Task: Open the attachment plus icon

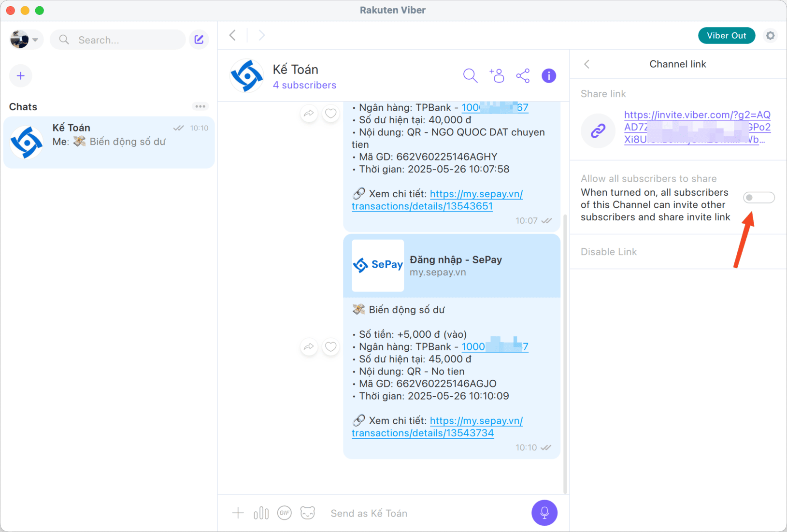Action: pos(238,513)
